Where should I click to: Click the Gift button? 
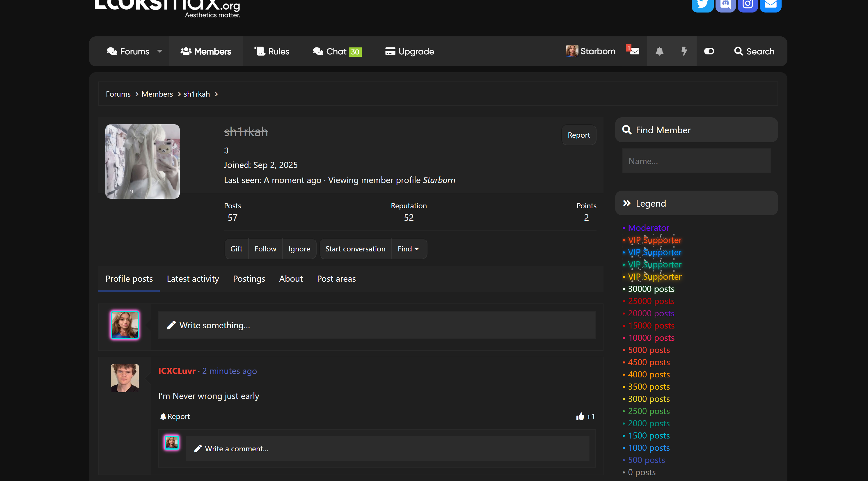pos(236,249)
